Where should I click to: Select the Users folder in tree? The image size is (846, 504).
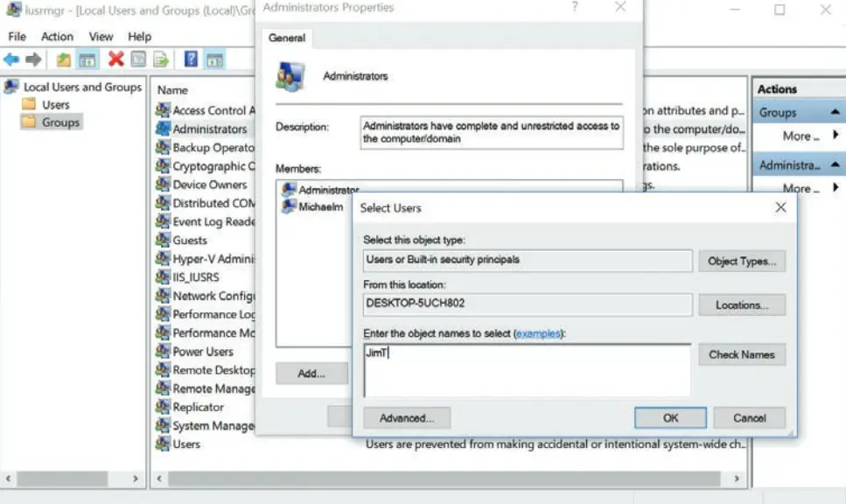55,104
